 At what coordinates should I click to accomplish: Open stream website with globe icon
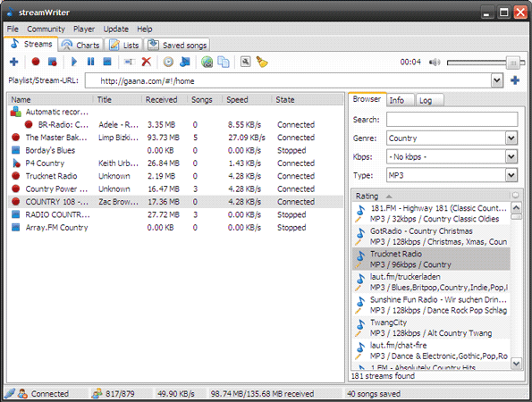point(207,62)
